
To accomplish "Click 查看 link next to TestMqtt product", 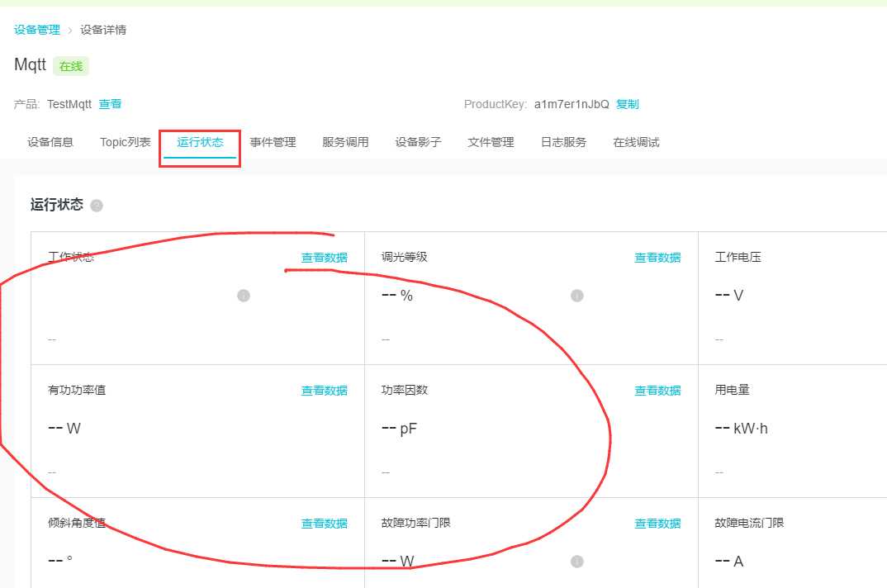I will 110,104.
